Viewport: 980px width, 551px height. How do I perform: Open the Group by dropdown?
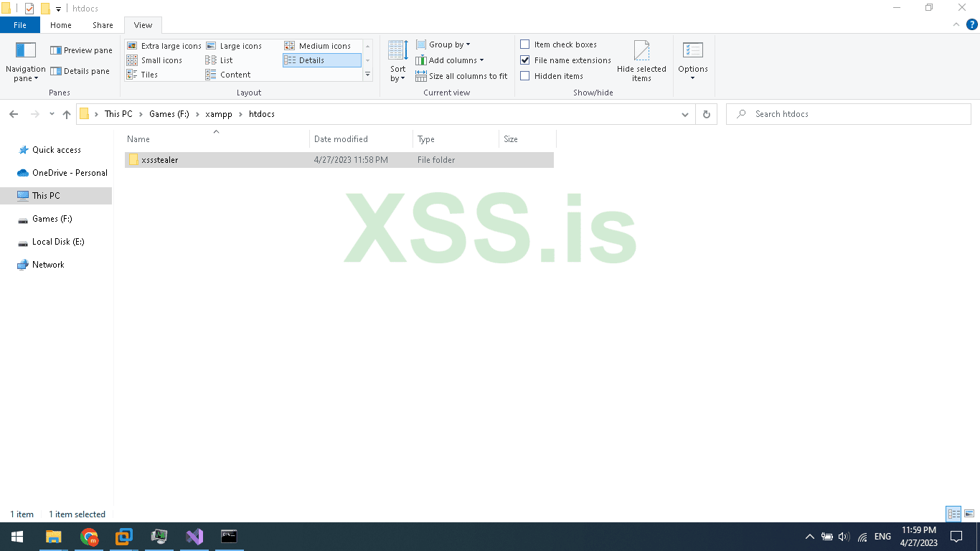[443, 44]
